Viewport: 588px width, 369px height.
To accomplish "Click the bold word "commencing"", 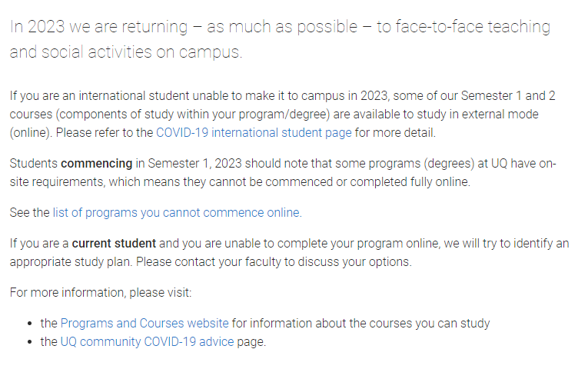I will click(x=96, y=163).
